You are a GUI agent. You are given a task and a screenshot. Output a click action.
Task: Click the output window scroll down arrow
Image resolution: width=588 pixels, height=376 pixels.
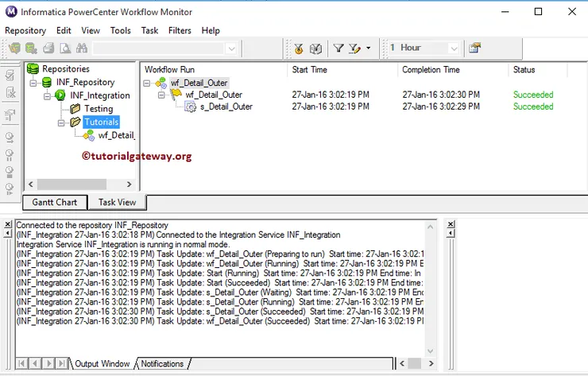click(431, 351)
